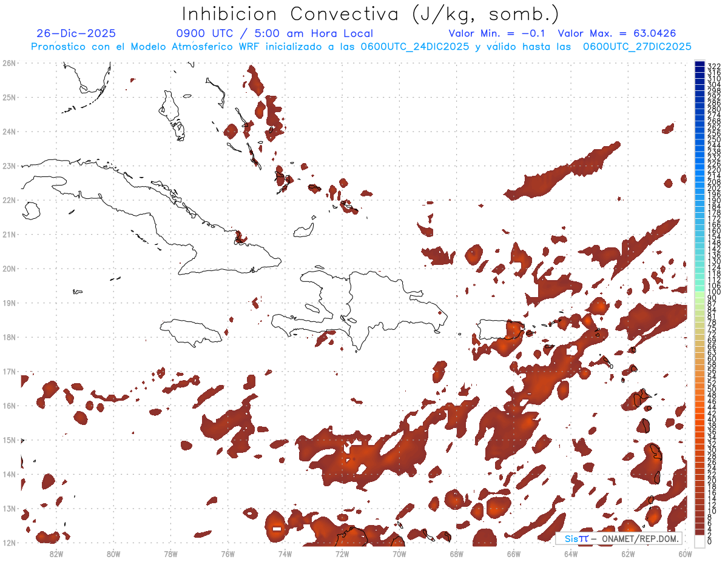Click the '15N' latitude label
The image size is (728, 562).
tap(8, 440)
